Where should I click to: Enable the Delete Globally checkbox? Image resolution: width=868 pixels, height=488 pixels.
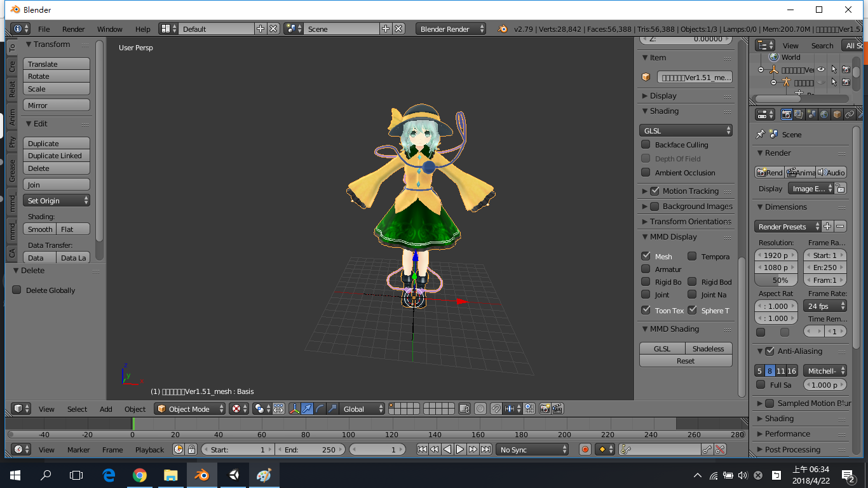coord(17,290)
